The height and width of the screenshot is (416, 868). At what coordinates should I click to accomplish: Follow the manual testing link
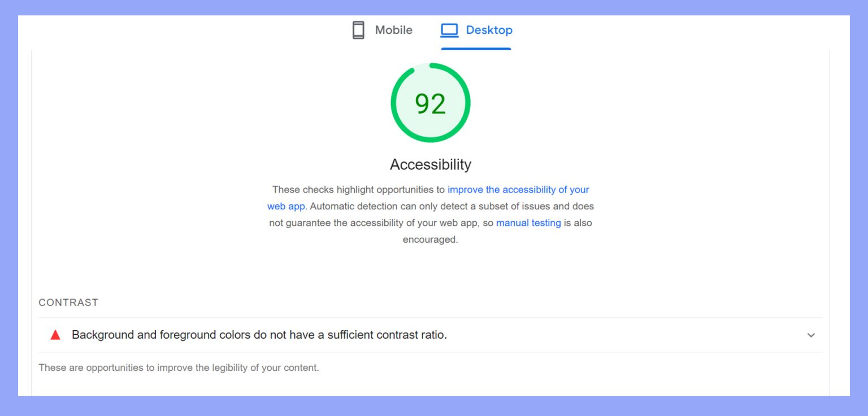pyautogui.click(x=528, y=222)
